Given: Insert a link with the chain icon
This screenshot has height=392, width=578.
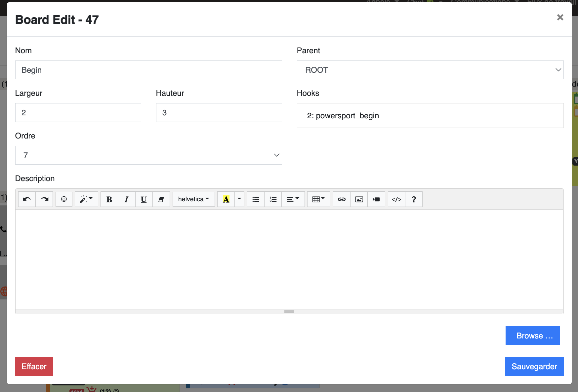Looking at the screenshot, I should (x=342, y=199).
